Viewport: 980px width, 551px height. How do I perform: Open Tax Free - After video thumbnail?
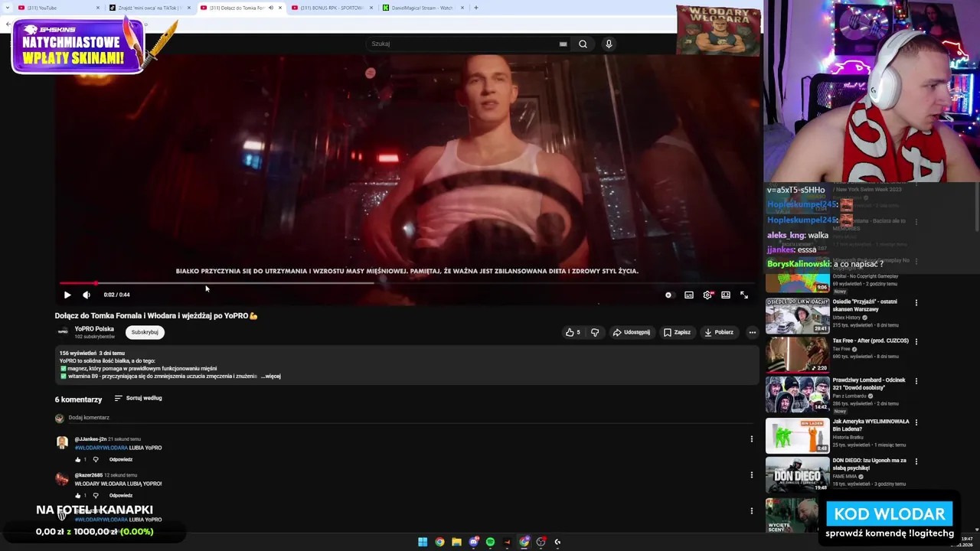pos(797,354)
